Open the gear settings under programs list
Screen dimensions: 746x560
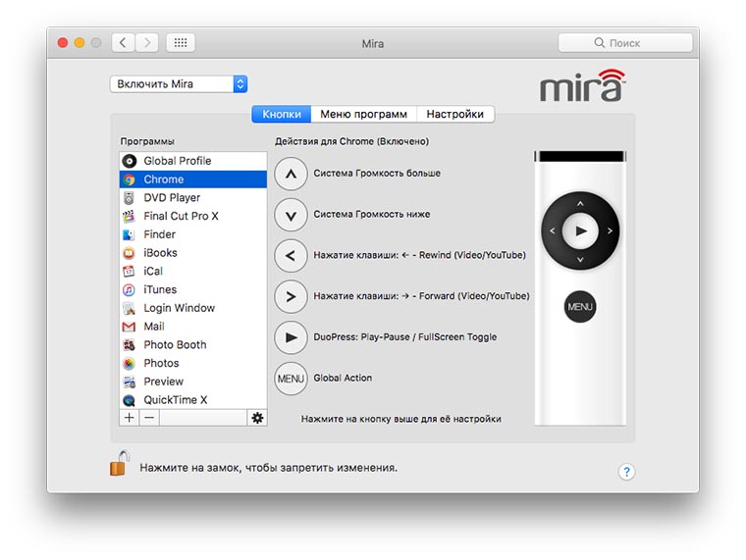(257, 418)
